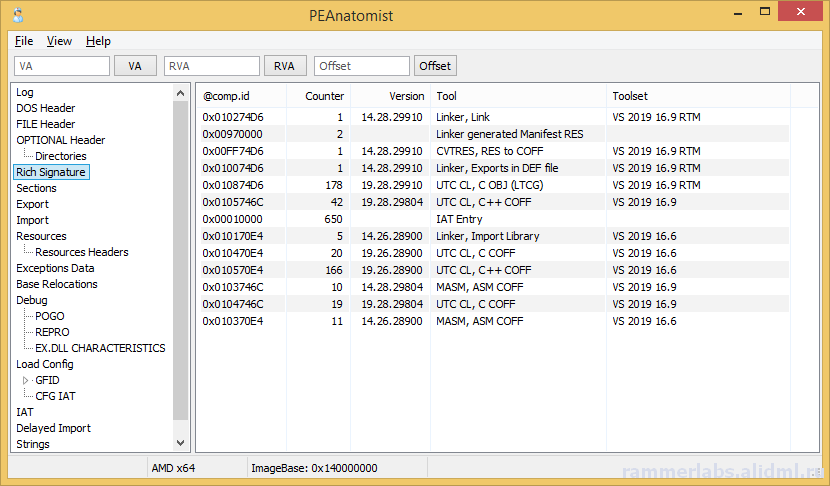Select Export in the tree
This screenshot has width=830, height=486.
[x=32, y=204]
